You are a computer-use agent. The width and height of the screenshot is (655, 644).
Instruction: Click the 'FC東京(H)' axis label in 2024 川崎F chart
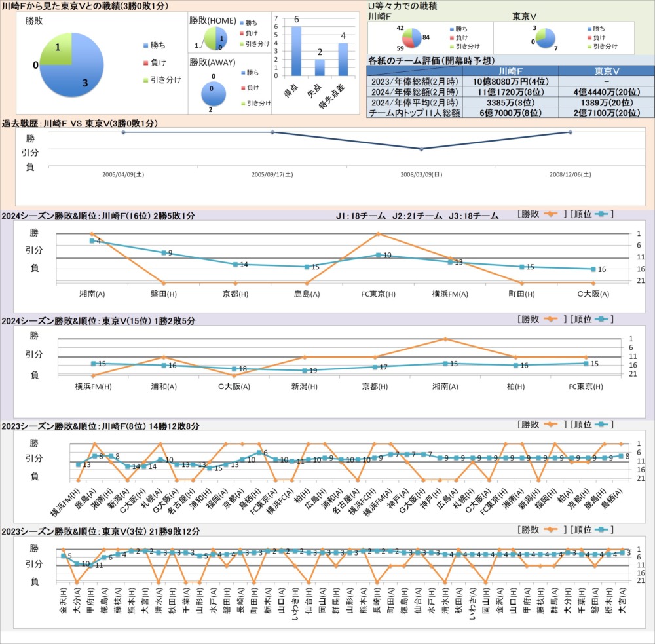[379, 294]
